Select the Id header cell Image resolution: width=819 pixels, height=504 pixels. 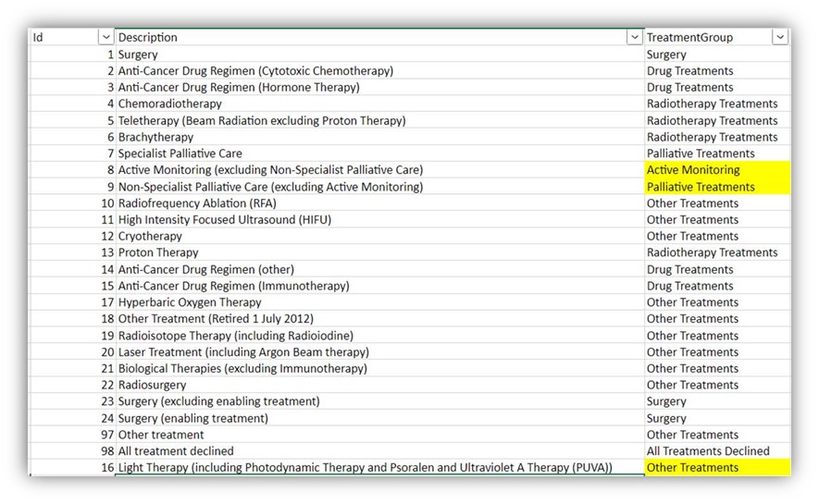pyautogui.click(x=72, y=37)
